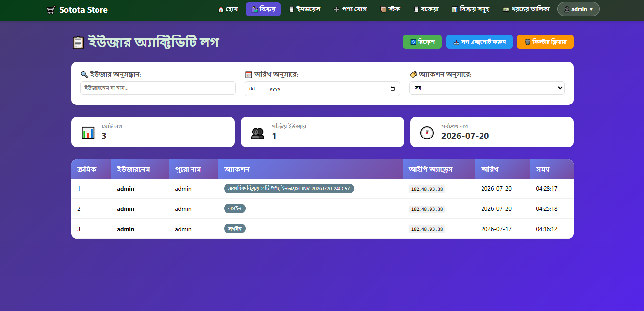
Task: Click the shopping cart logo icon
Action: tap(51, 10)
